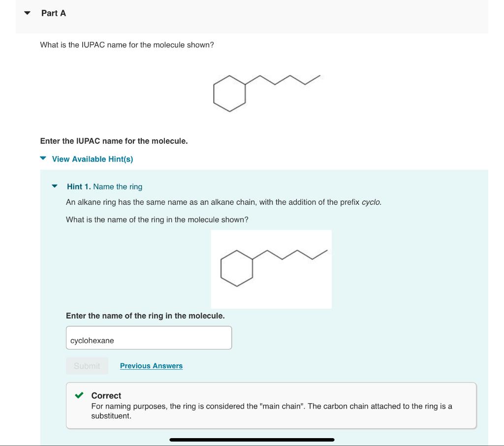The width and height of the screenshot is (504, 446).
Task: Click the black triangle beside Part A
Action: 27,13
